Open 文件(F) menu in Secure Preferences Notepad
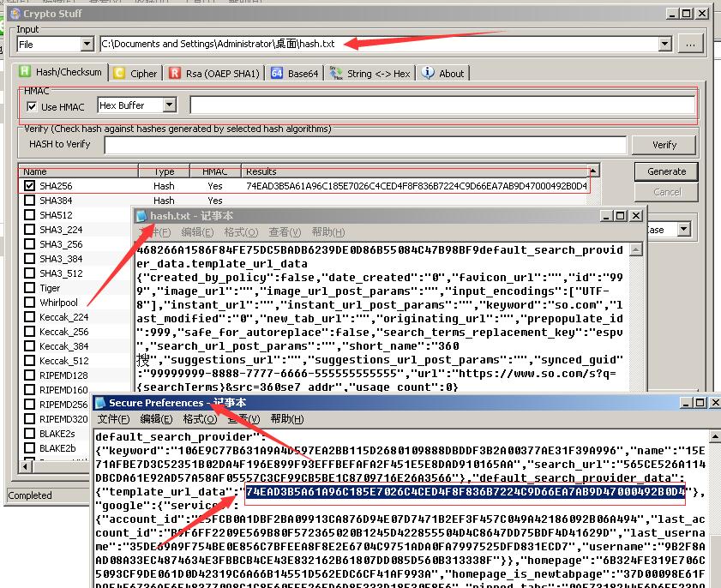This screenshot has height=588, width=721. (113, 419)
